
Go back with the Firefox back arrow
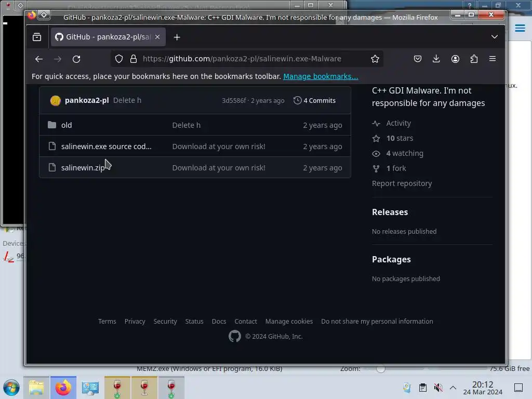(x=38, y=59)
